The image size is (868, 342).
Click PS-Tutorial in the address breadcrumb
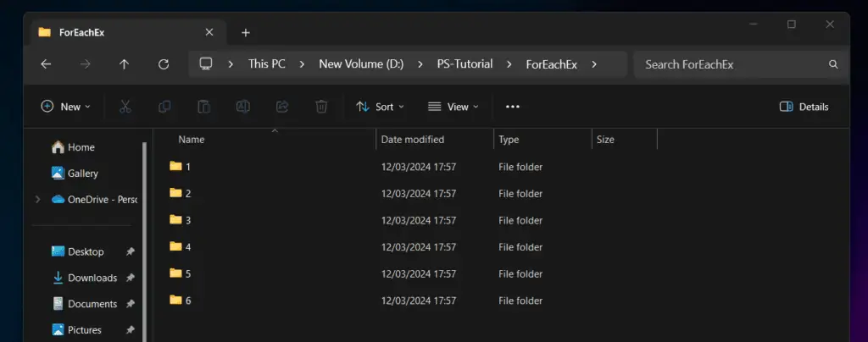click(x=465, y=63)
